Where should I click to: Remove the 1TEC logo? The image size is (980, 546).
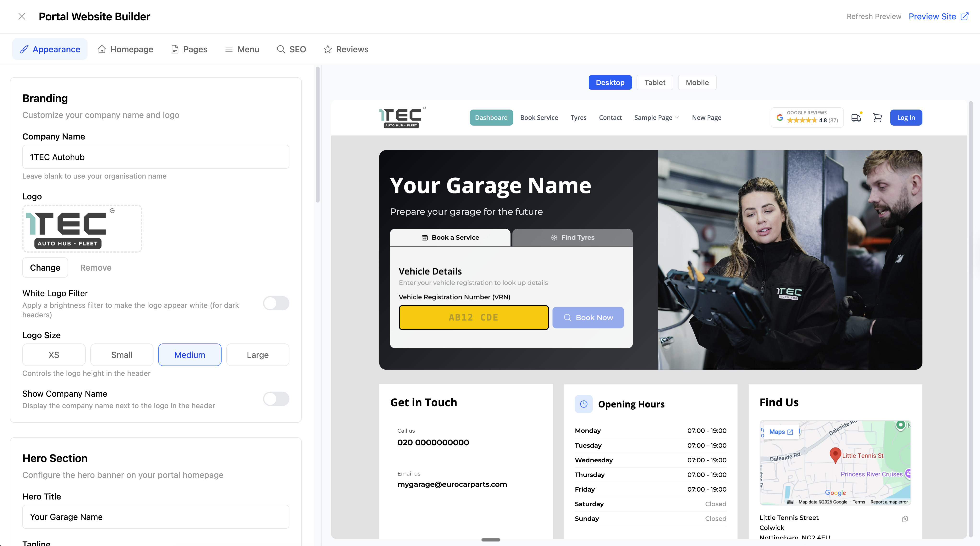tap(95, 267)
